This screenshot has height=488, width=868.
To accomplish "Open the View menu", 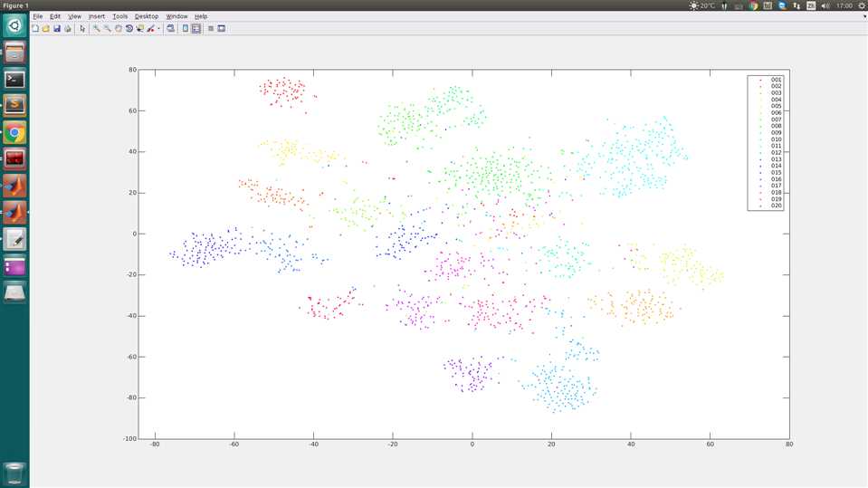I will (75, 16).
